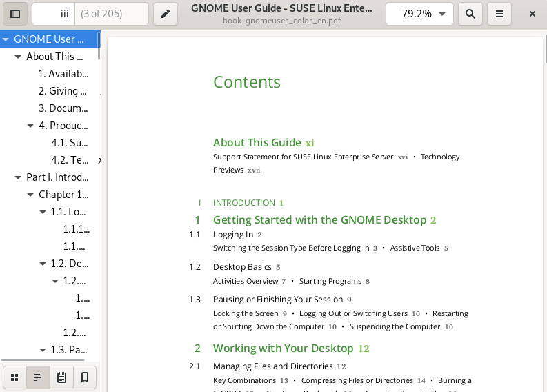Image resolution: width=547 pixels, height=392 pixels.
Task: Collapse the GNOME User root outline entry
Action: pyautogui.click(x=6, y=39)
